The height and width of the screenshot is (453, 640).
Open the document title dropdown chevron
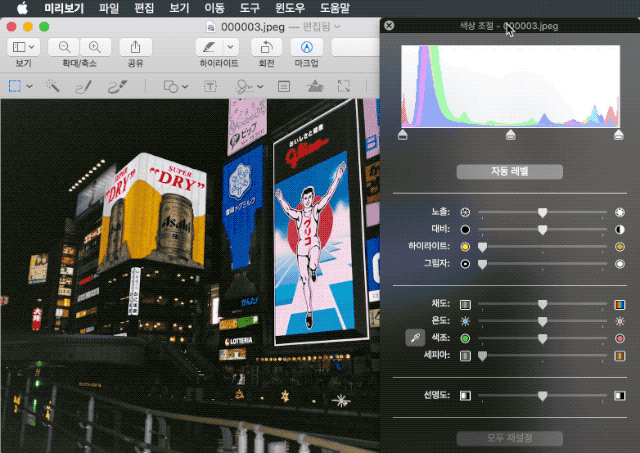(x=337, y=27)
